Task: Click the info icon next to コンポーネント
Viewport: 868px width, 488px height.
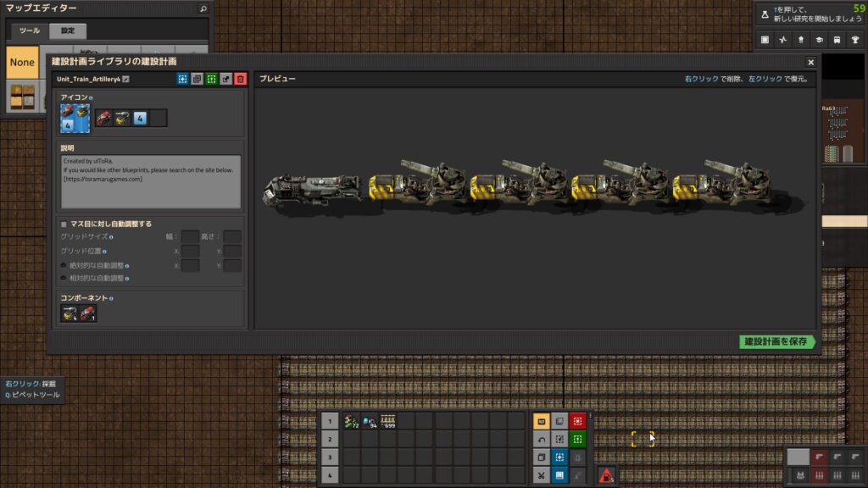Action: tap(111, 299)
